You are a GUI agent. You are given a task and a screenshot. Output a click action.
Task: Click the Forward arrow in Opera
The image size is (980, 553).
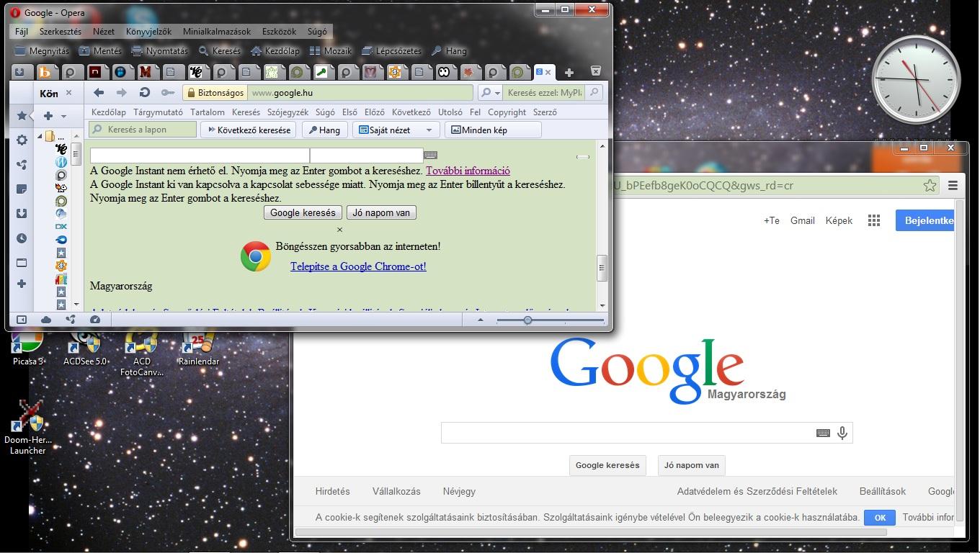121,92
